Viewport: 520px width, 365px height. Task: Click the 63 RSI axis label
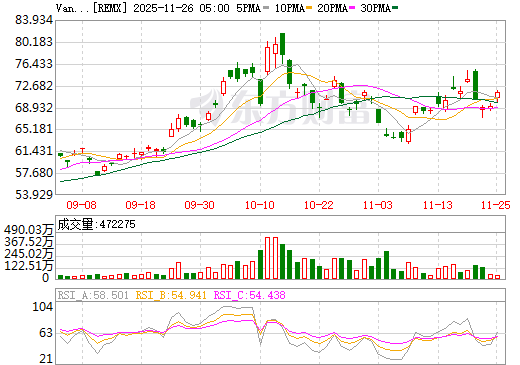pyautogui.click(x=46, y=332)
